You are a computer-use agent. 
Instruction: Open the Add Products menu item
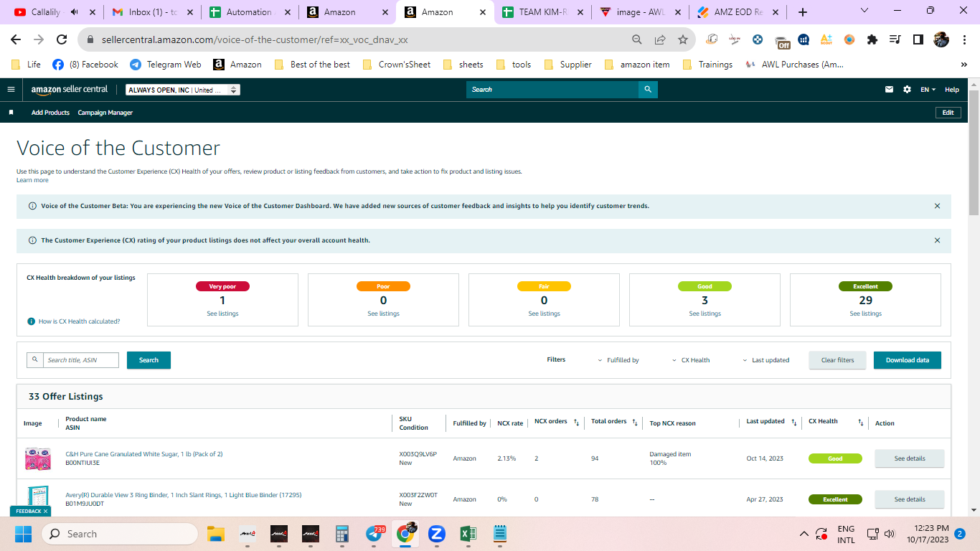(x=50, y=113)
